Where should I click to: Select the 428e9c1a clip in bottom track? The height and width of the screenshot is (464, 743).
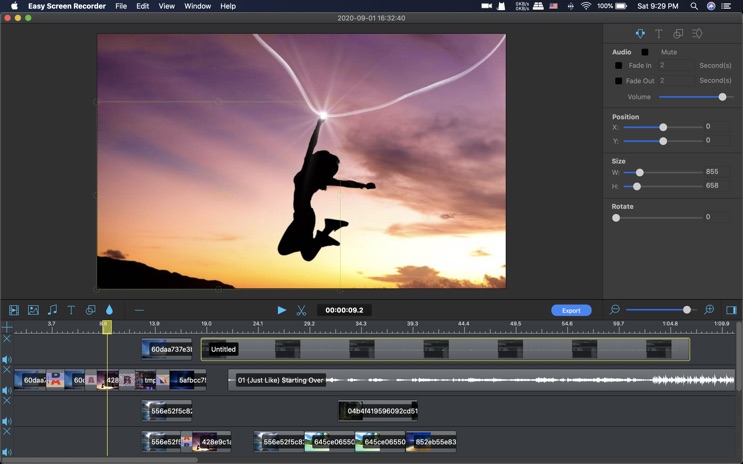pyautogui.click(x=212, y=442)
